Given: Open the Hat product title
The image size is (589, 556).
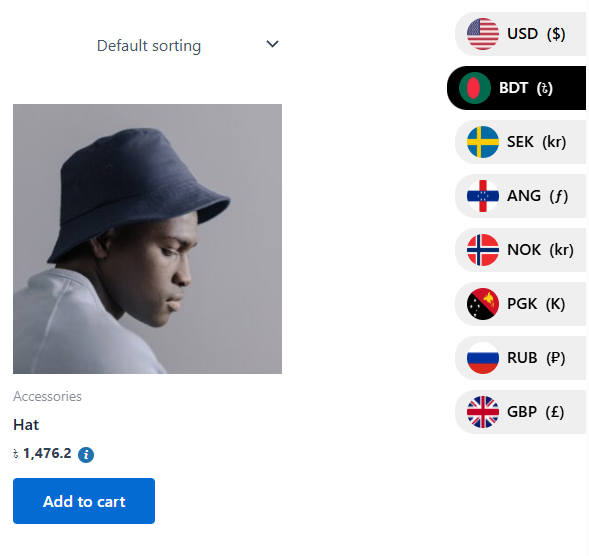Looking at the screenshot, I should tap(26, 425).
